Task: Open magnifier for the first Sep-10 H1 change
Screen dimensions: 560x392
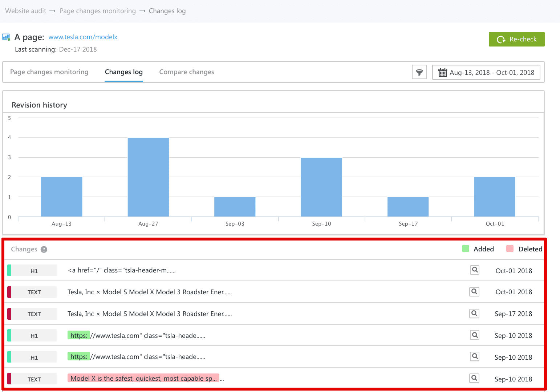Action: click(475, 335)
